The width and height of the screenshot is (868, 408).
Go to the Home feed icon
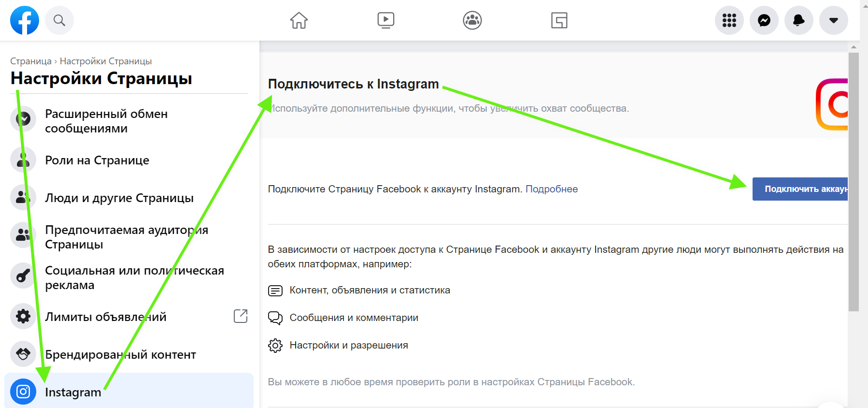(x=299, y=20)
